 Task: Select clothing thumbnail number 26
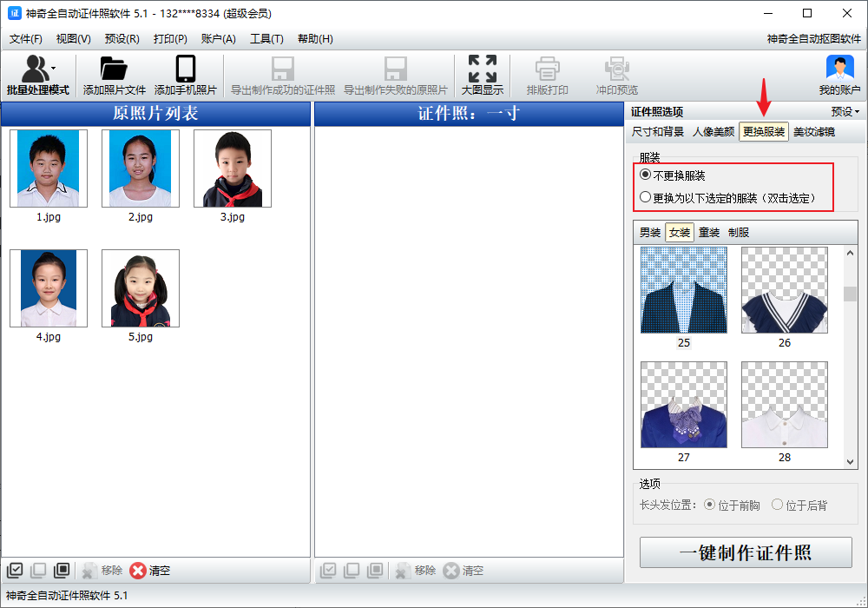785,290
